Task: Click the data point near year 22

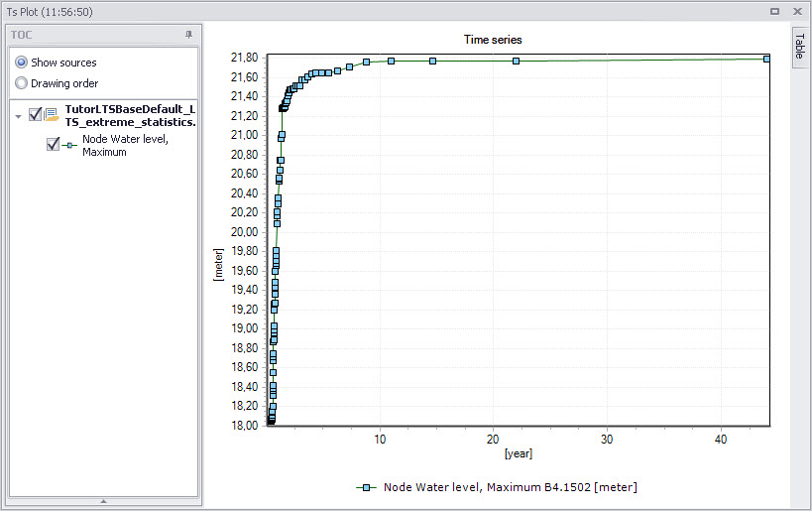Action: pos(516,62)
